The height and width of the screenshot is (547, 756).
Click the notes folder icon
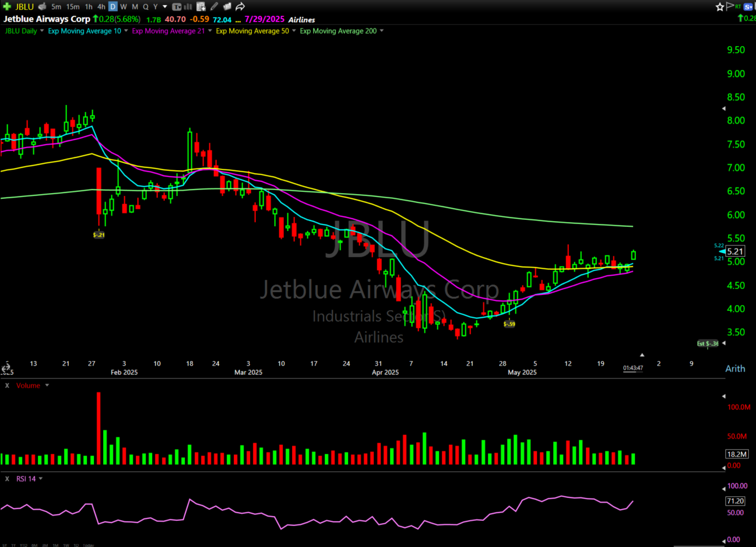(x=227, y=6)
